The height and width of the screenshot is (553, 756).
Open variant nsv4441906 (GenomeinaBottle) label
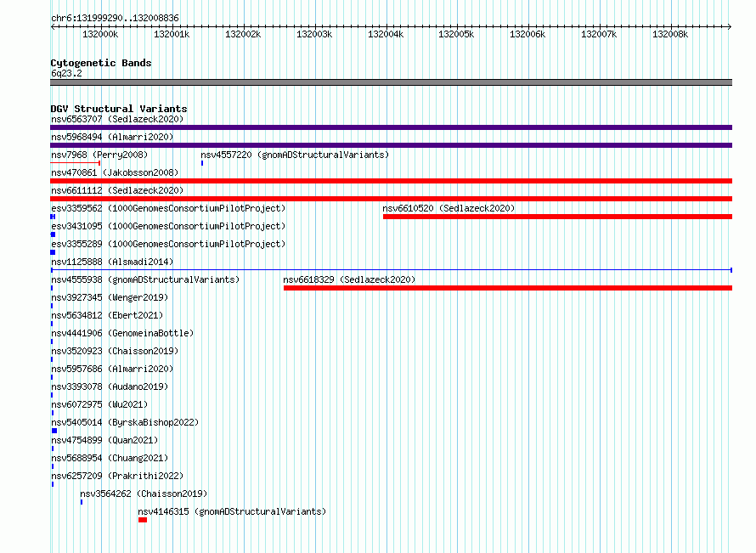122,333
